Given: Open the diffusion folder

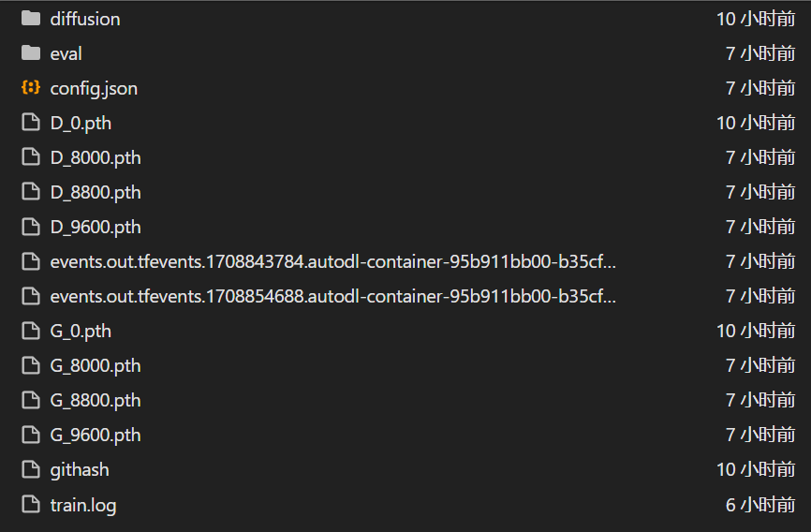Looking at the screenshot, I should point(85,19).
